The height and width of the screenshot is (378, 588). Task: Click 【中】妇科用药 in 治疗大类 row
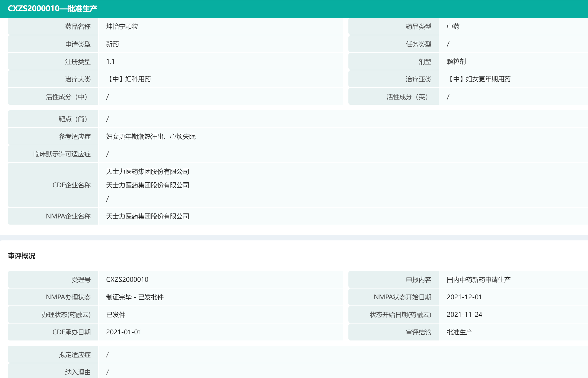[x=128, y=79]
